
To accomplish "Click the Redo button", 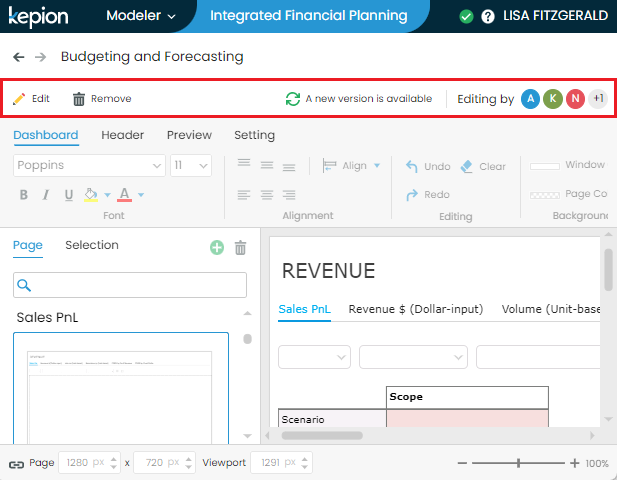I will click(428, 195).
